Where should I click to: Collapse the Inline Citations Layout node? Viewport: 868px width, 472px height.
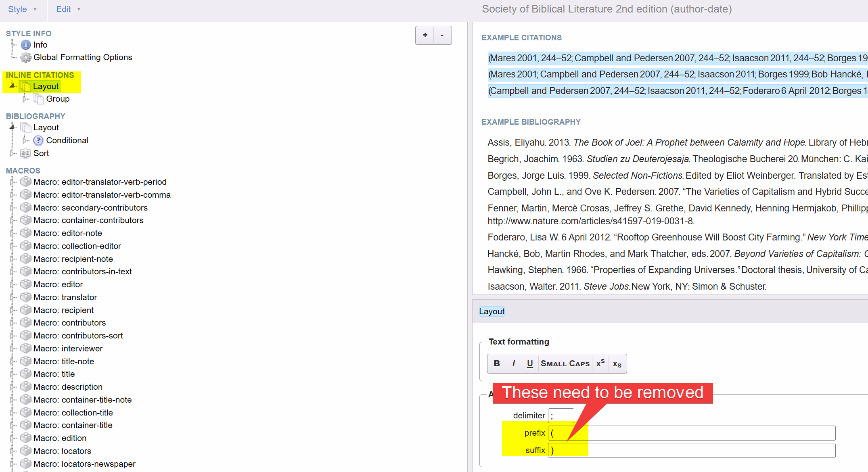12,86
